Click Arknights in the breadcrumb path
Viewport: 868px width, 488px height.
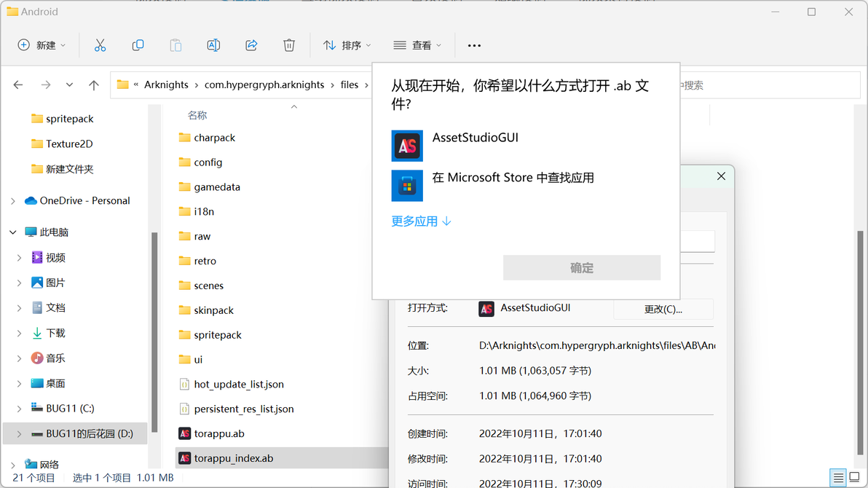166,84
